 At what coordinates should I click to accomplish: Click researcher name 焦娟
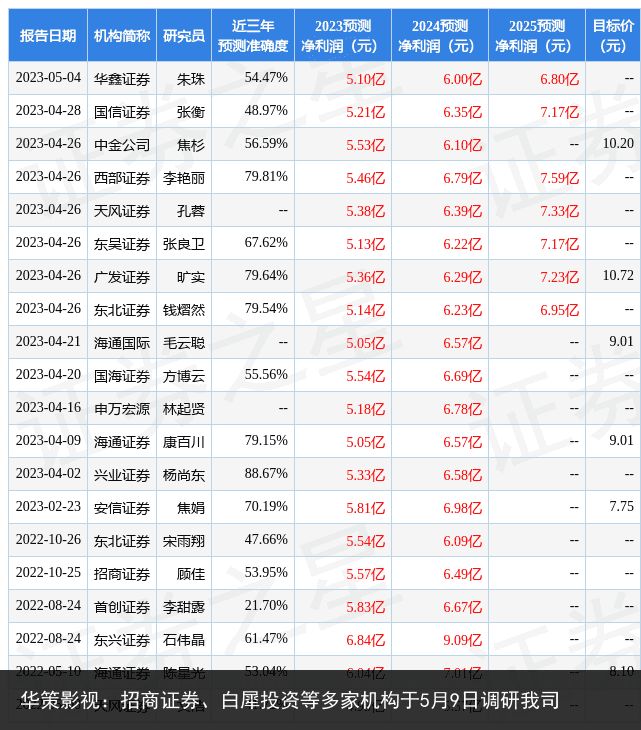[191, 508]
